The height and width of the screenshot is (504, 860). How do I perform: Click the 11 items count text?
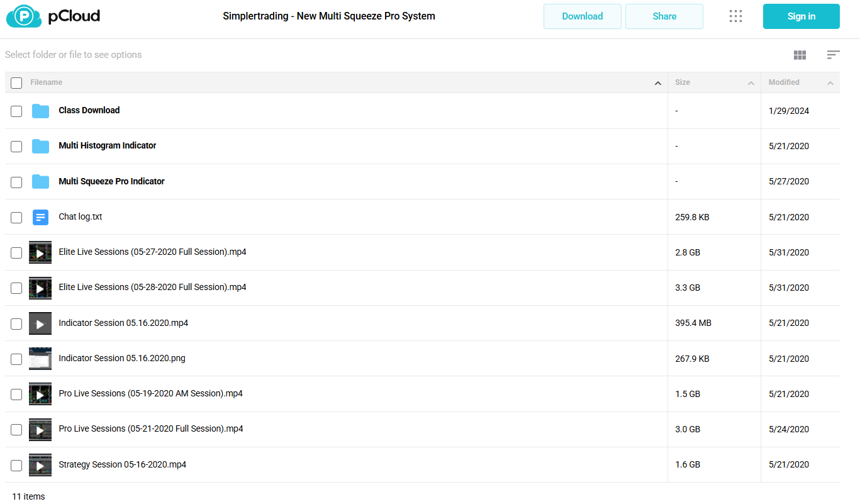tap(28, 496)
